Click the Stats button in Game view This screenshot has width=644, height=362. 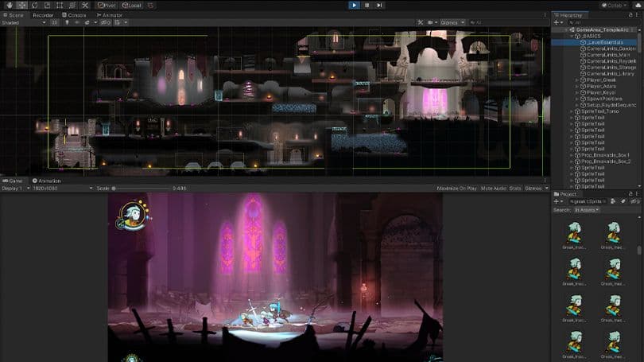click(x=514, y=189)
